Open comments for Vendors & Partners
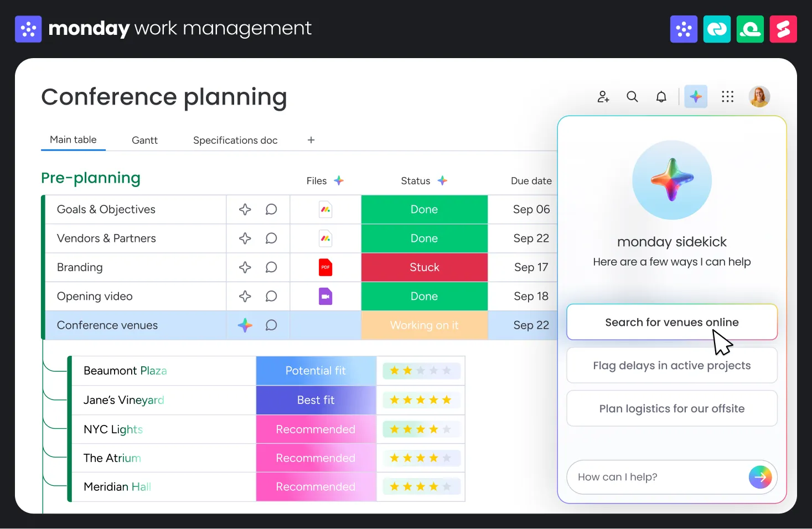The height and width of the screenshot is (529, 812). click(x=271, y=238)
